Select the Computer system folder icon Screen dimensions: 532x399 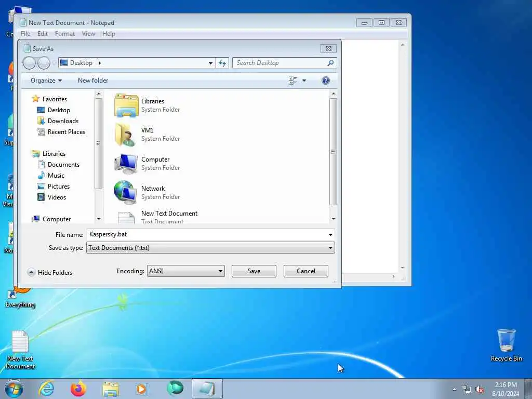126,164
